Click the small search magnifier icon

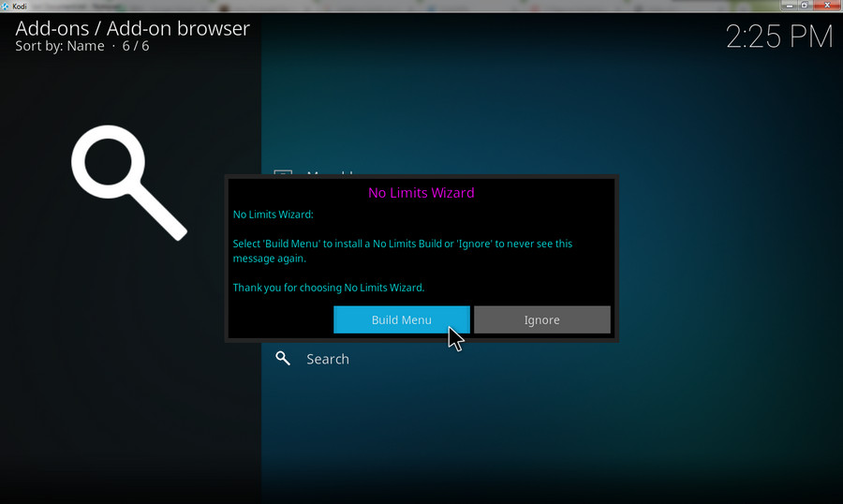[x=283, y=358]
